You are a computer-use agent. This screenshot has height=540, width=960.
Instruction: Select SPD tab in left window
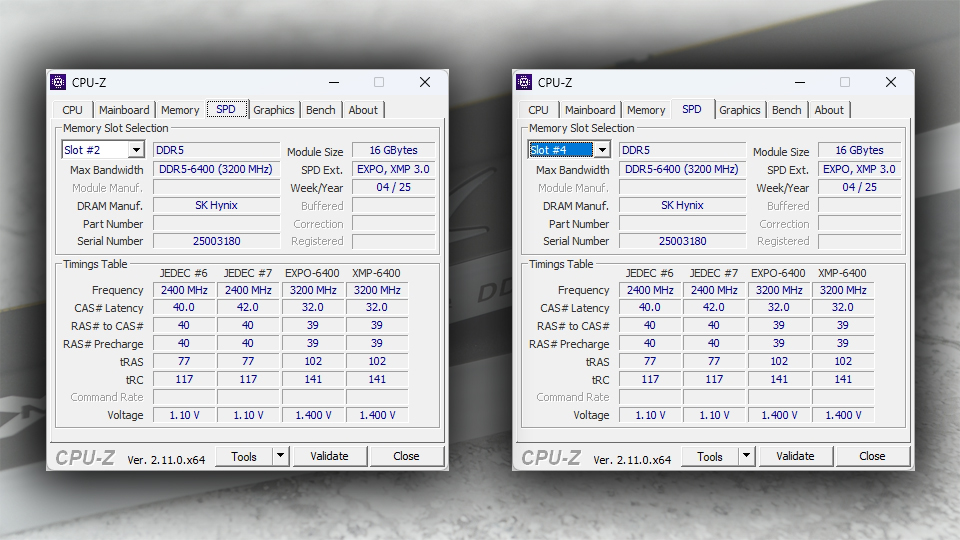226,109
